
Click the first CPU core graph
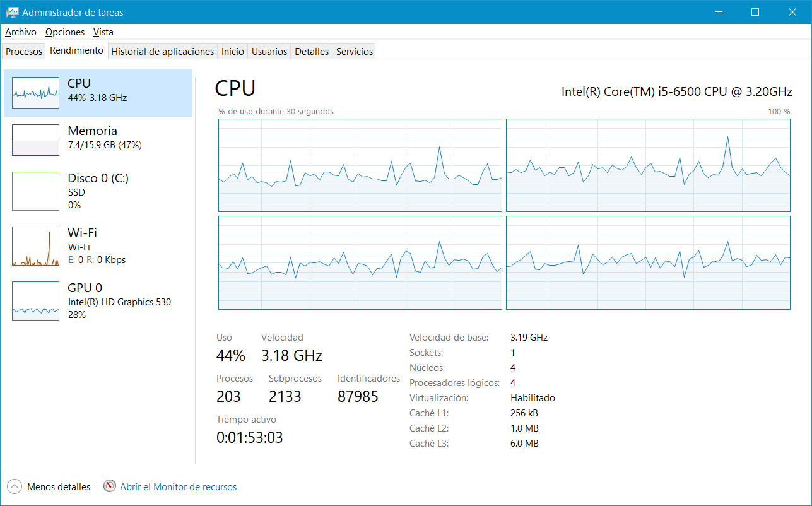pos(360,165)
